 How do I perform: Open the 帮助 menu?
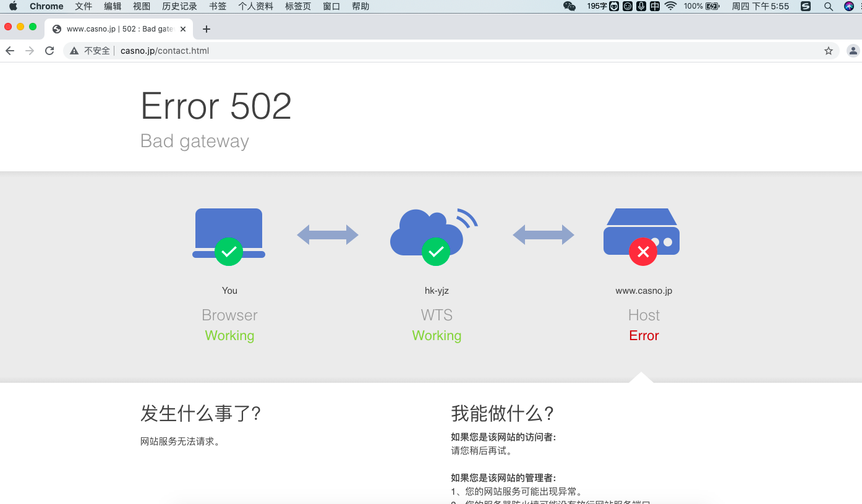pos(361,6)
